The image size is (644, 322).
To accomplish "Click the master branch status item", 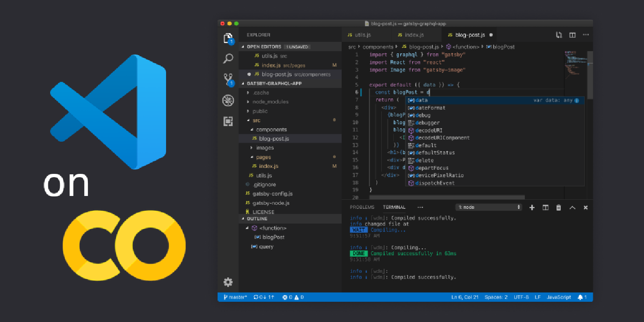I will click(236, 297).
